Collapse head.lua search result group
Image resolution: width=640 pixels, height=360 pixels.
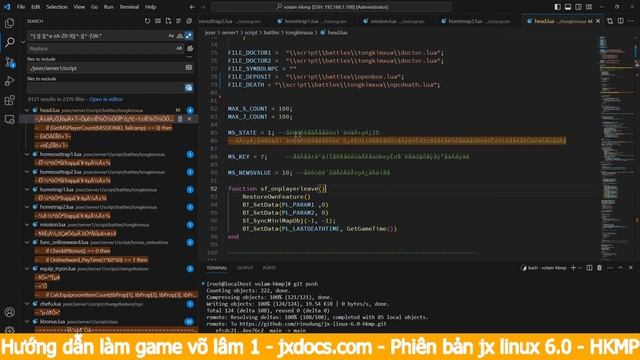[x=27, y=110]
